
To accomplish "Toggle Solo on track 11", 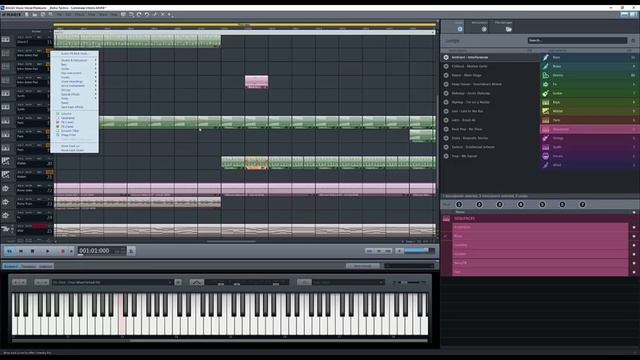I will coord(21,37).
